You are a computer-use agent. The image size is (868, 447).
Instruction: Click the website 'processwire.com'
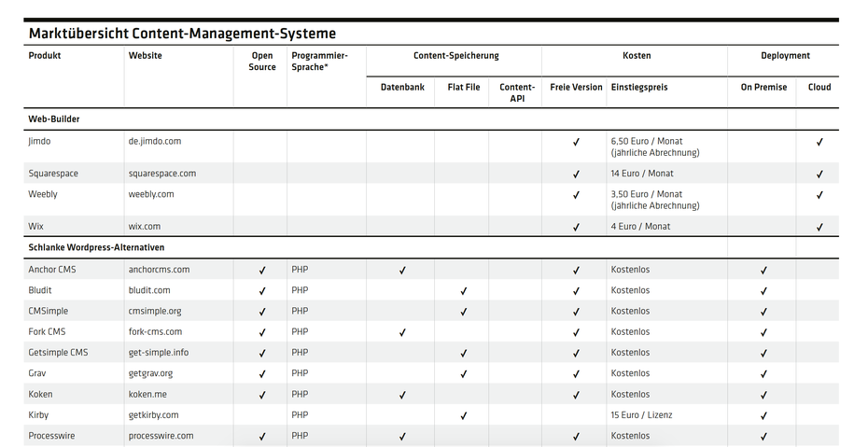tap(161, 436)
